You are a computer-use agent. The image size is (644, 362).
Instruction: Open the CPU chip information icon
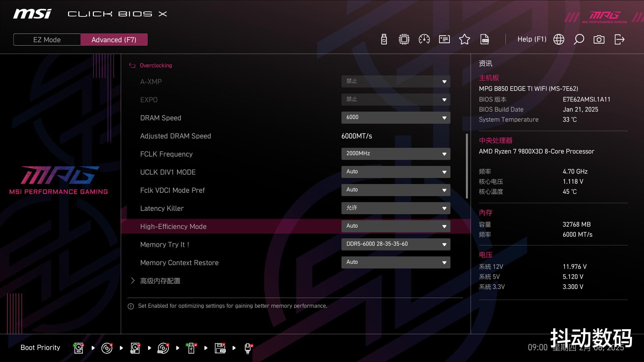[x=404, y=40]
